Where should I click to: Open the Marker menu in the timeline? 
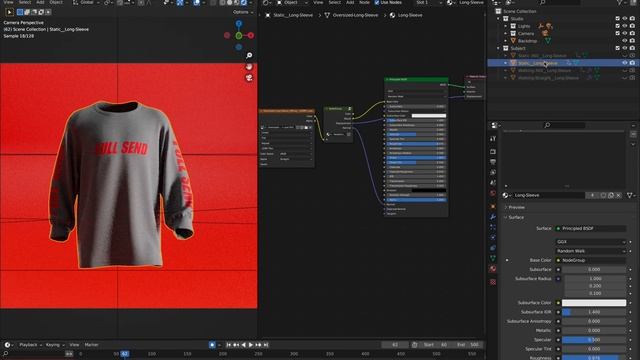(91, 345)
